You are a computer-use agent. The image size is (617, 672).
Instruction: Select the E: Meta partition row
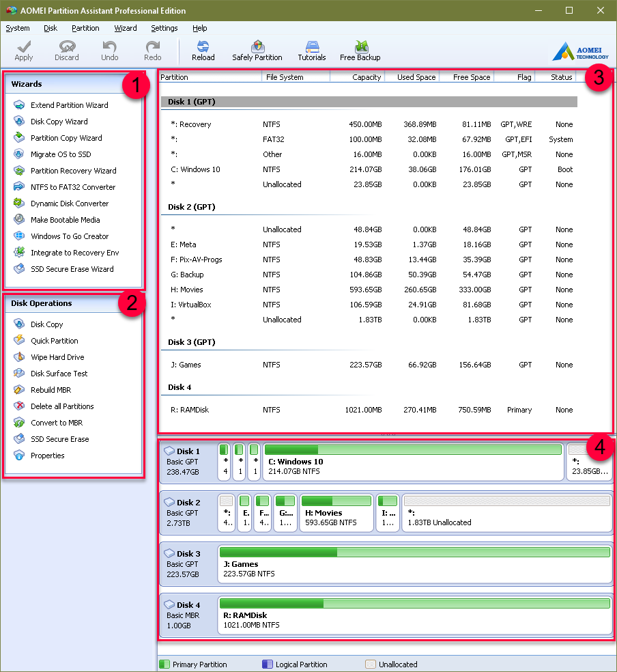click(369, 244)
